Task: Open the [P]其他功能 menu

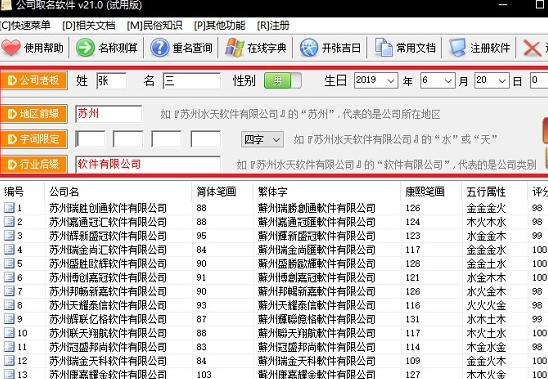Action: click(x=219, y=26)
